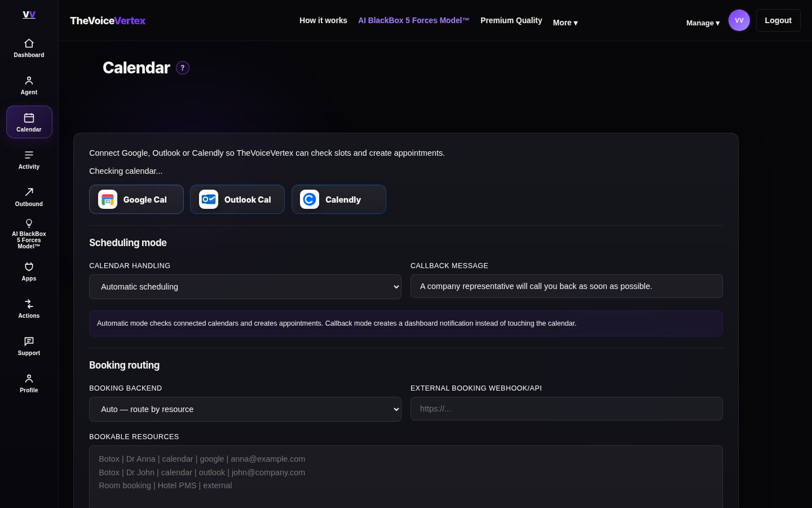Click the CALENDAR HANDLING label
The width and height of the screenshot is (812, 508).
[x=130, y=265]
